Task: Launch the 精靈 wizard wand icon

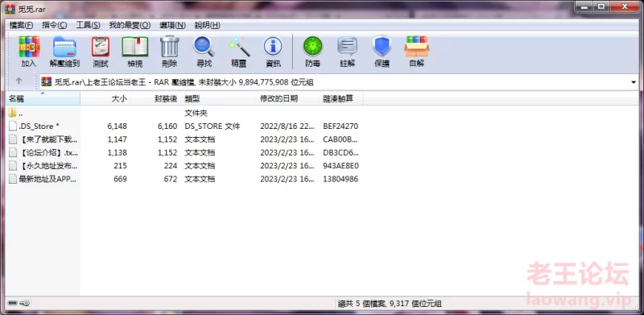Action: [239, 47]
